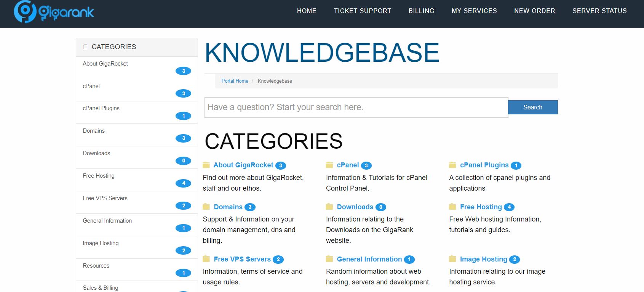Click the count badge 1 in sidebar cPanel Plugins
The width and height of the screenshot is (644, 292).
coord(183,116)
